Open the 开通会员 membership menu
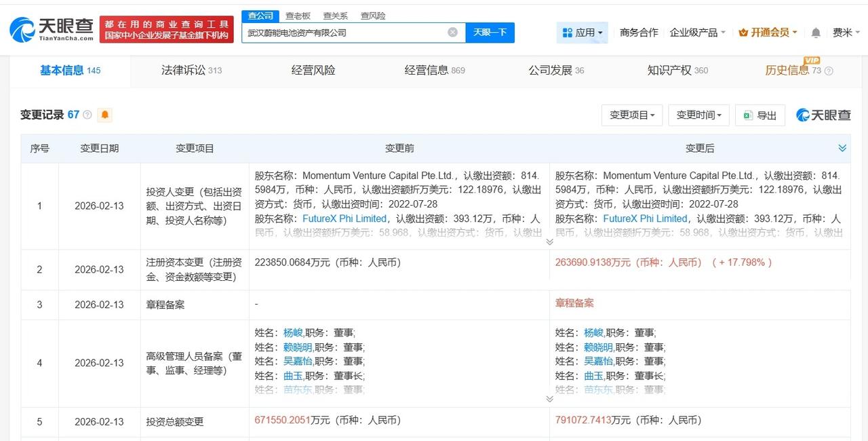Image resolution: width=868 pixels, height=441 pixels. point(767,33)
